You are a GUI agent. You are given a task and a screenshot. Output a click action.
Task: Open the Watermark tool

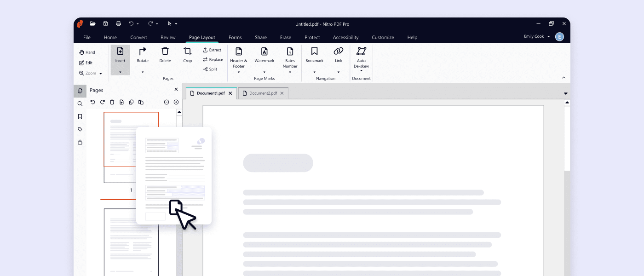click(x=264, y=56)
